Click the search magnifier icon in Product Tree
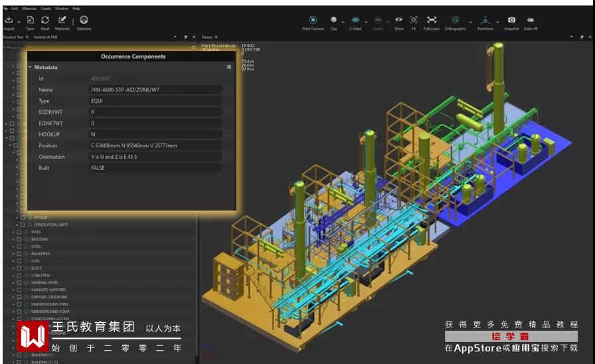The width and height of the screenshot is (595, 364). click(5, 47)
